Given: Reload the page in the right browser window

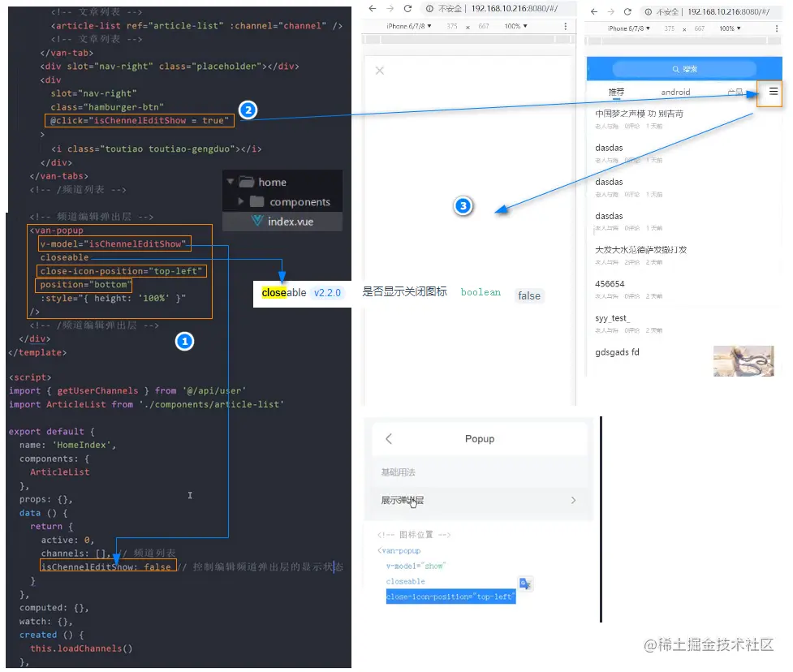Looking at the screenshot, I should (627, 11).
